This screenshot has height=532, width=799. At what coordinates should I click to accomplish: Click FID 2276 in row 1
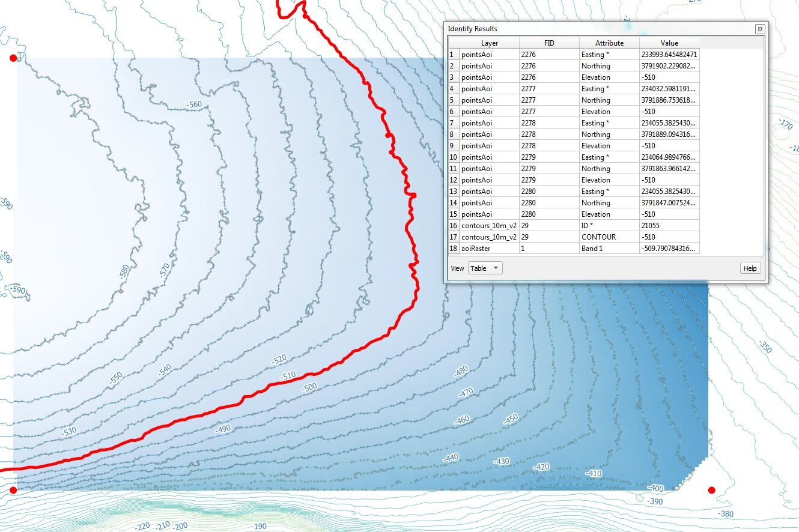[x=549, y=54]
